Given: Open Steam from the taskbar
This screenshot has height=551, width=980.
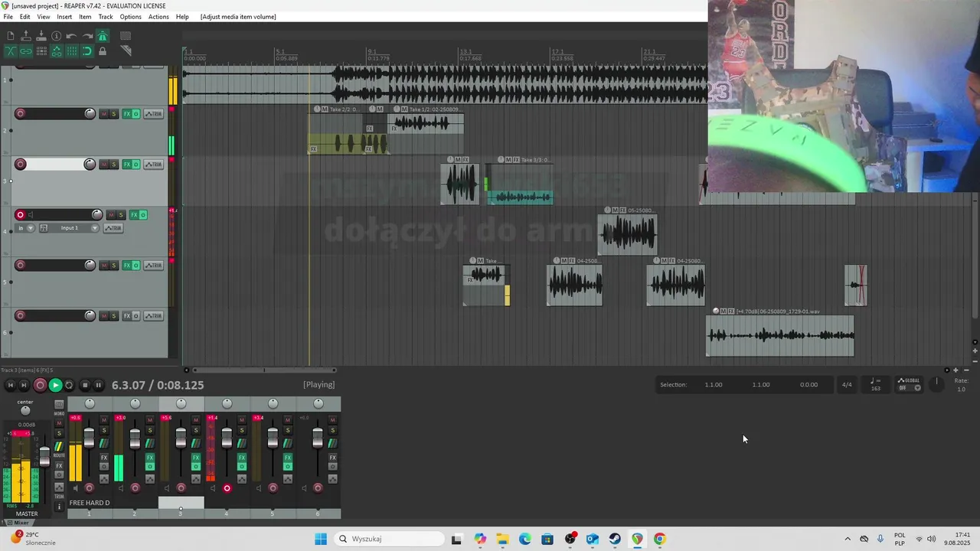Looking at the screenshot, I should click(x=615, y=539).
